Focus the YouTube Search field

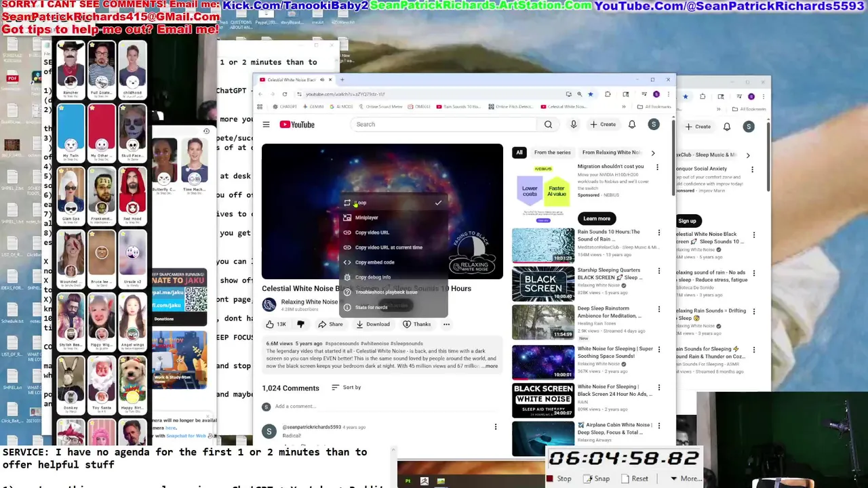coord(446,125)
